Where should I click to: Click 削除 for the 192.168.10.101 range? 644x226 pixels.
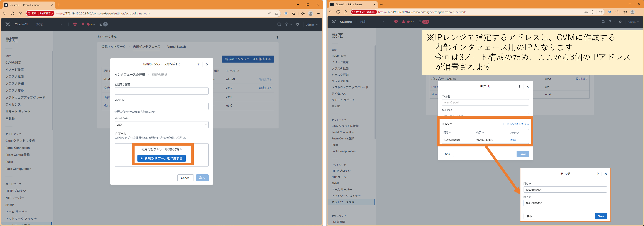click(513, 140)
